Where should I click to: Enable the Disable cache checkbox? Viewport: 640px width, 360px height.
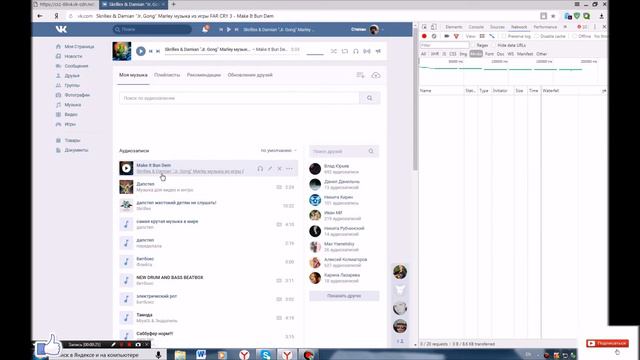(x=537, y=36)
